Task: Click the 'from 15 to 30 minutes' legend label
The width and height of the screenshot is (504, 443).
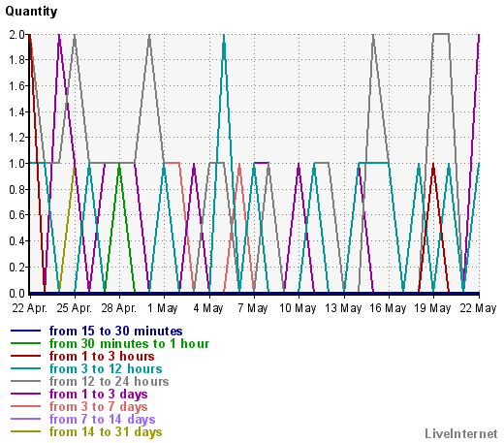Action: [115, 331]
